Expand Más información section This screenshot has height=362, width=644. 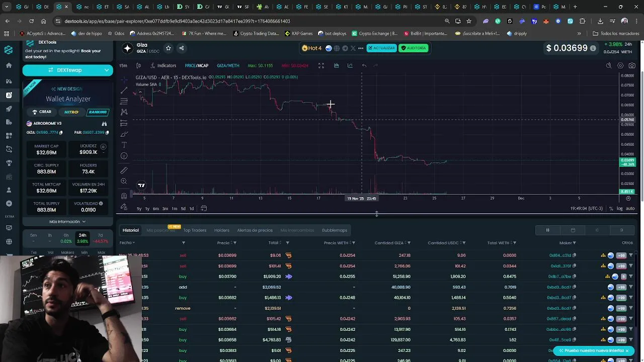coord(67,222)
